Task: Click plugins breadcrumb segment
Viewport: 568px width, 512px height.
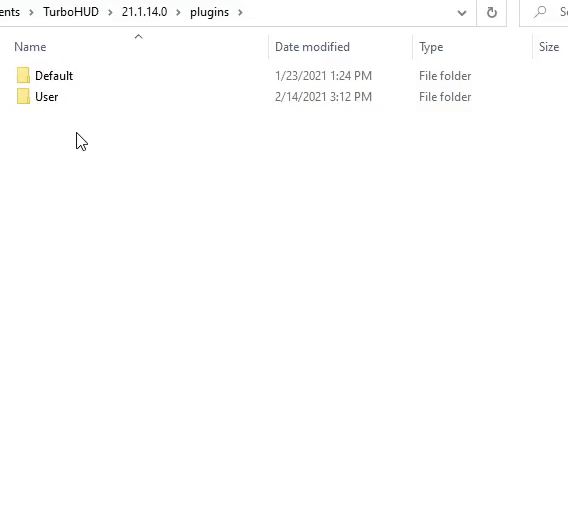Action: 209,12
